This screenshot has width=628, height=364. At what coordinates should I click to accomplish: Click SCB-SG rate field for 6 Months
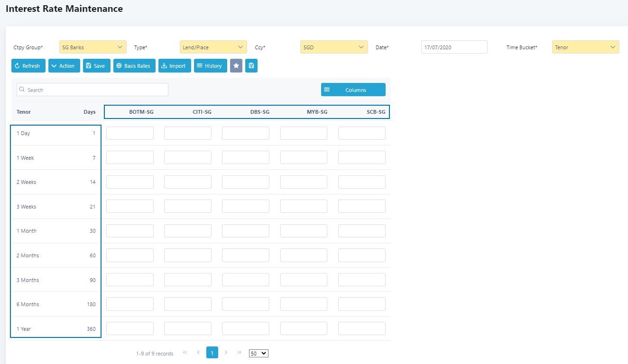click(x=362, y=304)
